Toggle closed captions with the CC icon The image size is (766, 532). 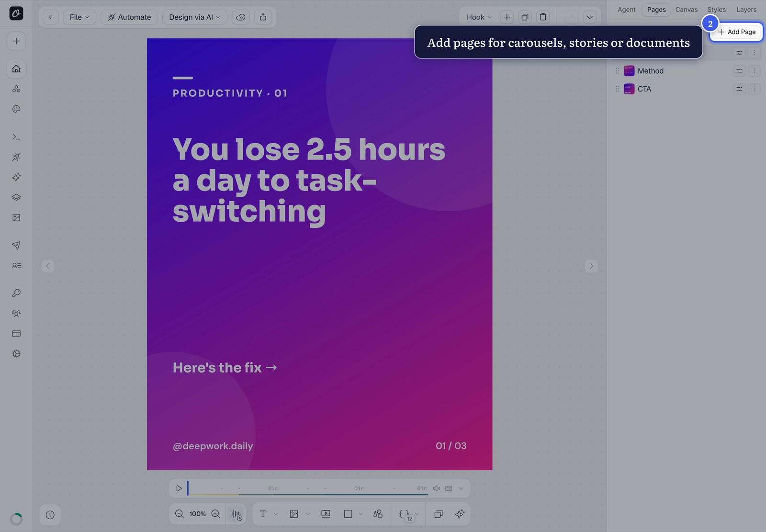[449, 488]
